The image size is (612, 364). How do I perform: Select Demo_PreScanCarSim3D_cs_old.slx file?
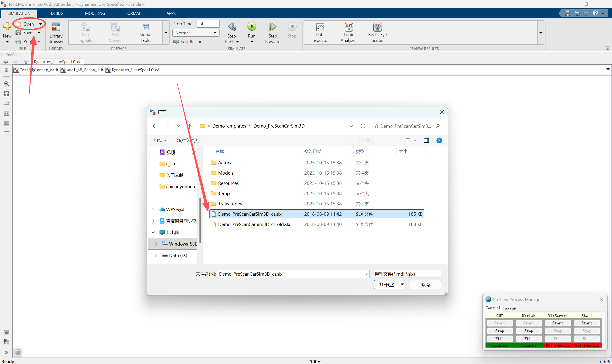coord(254,224)
